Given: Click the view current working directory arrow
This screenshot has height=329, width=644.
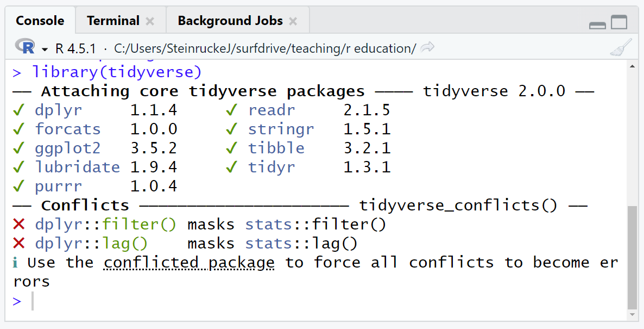Looking at the screenshot, I should (x=428, y=48).
